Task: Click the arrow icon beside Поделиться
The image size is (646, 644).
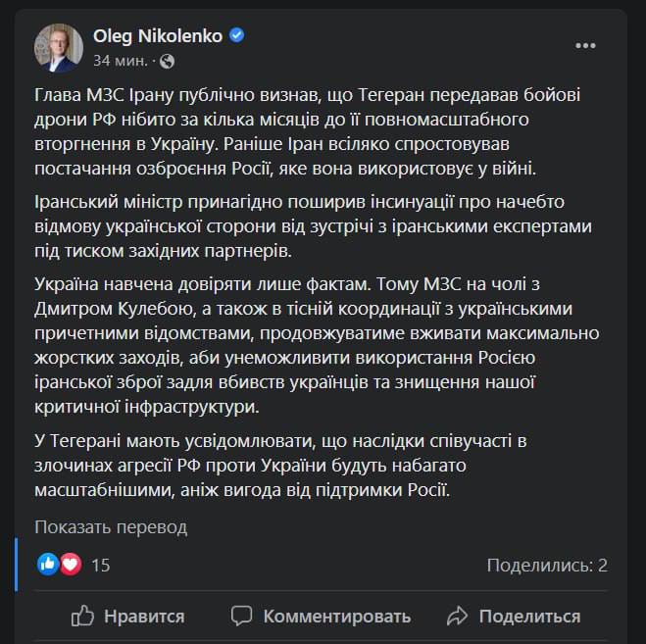Action: pos(456,616)
